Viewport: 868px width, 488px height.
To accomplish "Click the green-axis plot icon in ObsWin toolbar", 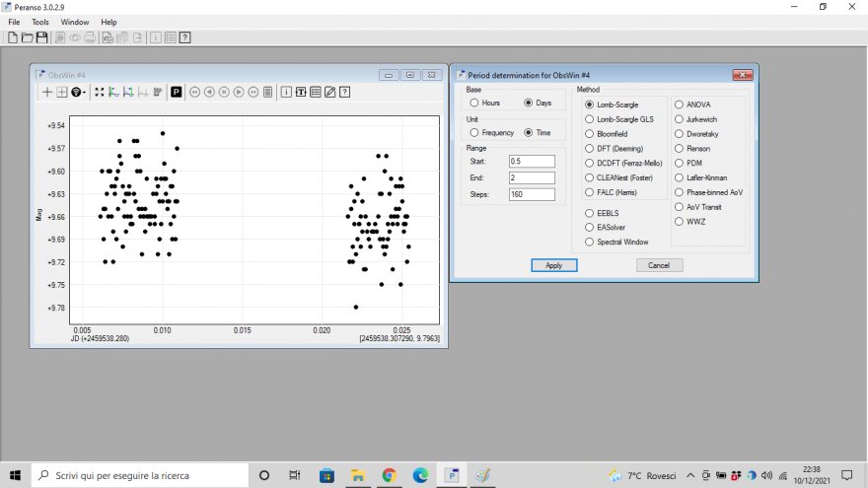I will click(114, 92).
